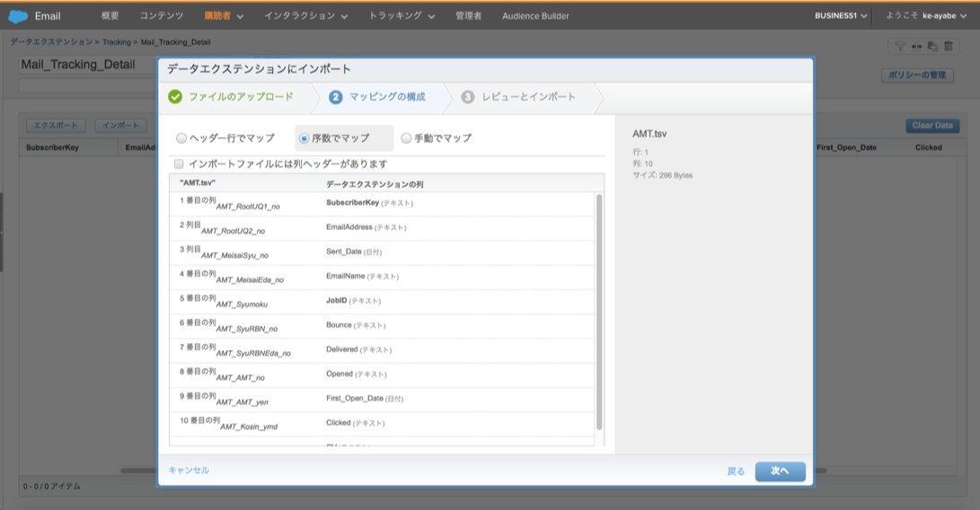Click the trash delete icon
The height and width of the screenshot is (510, 980).
point(949,47)
